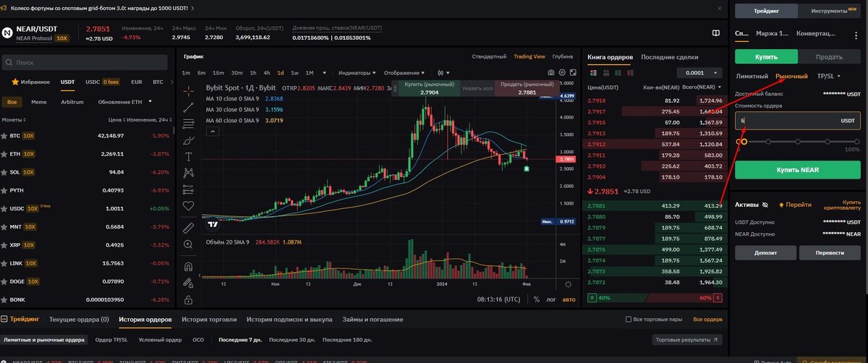Toggle 'авто' auto scale
Screen dimensions: 868x363
click(x=569, y=299)
